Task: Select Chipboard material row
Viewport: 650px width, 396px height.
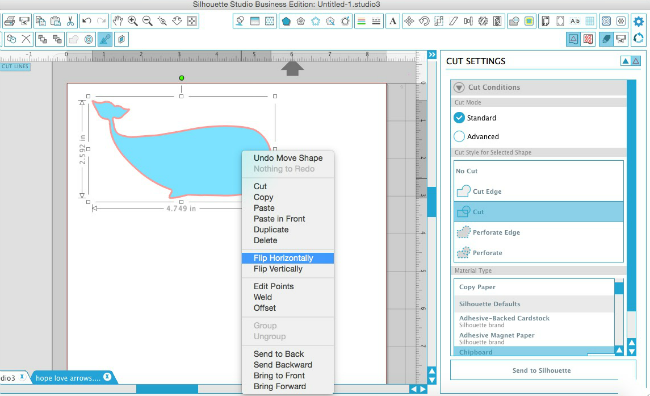Action: coord(534,351)
